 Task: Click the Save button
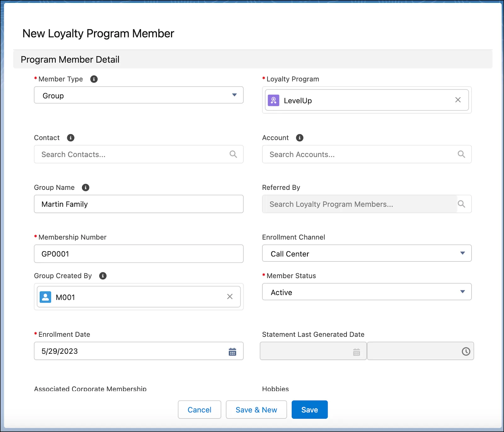pyautogui.click(x=309, y=409)
